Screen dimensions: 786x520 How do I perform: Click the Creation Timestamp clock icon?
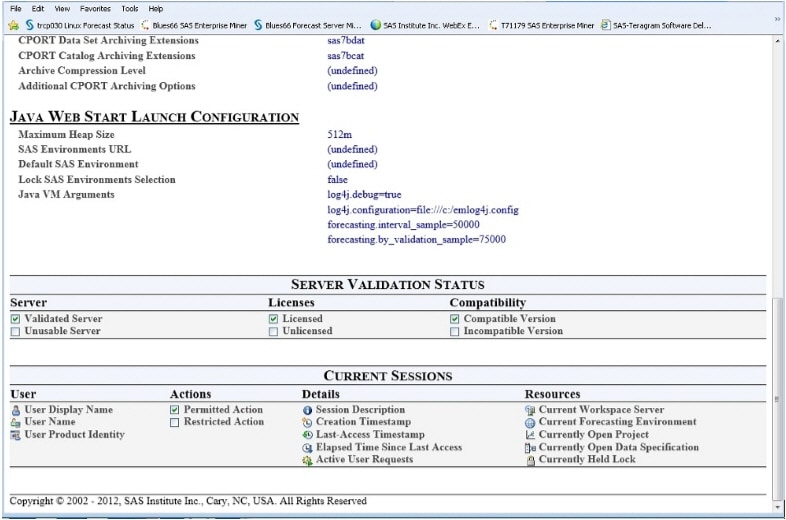[308, 422]
